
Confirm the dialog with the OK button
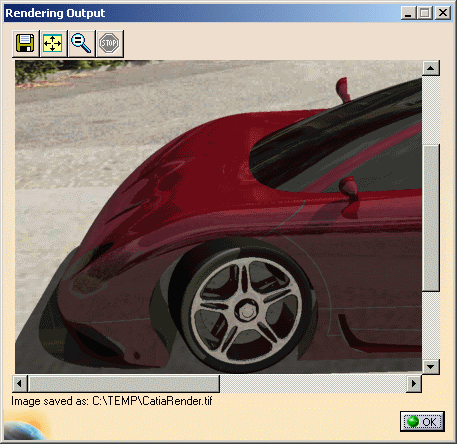[422, 422]
